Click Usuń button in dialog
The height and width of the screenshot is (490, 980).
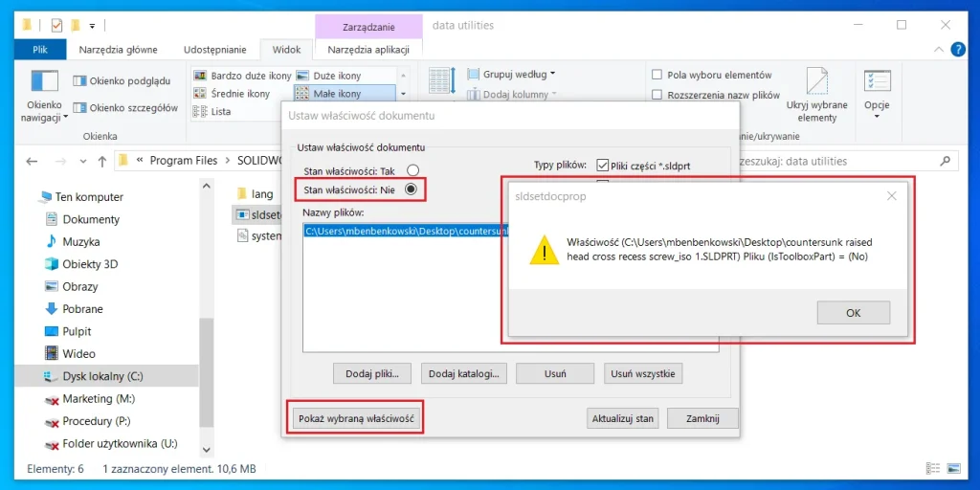point(555,374)
